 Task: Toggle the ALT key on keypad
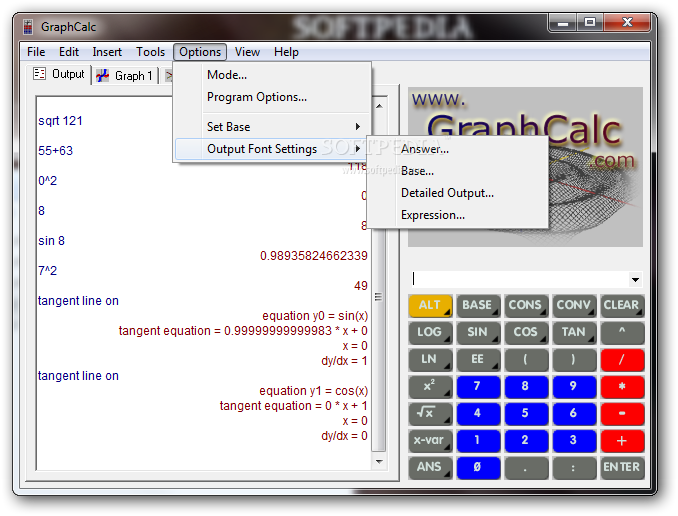(430, 305)
